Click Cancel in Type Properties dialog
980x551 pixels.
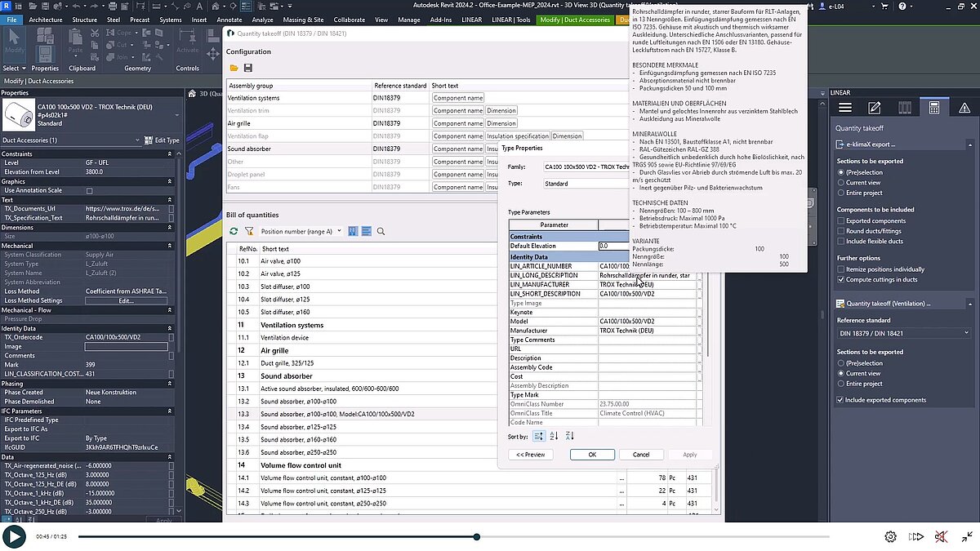pyautogui.click(x=641, y=455)
